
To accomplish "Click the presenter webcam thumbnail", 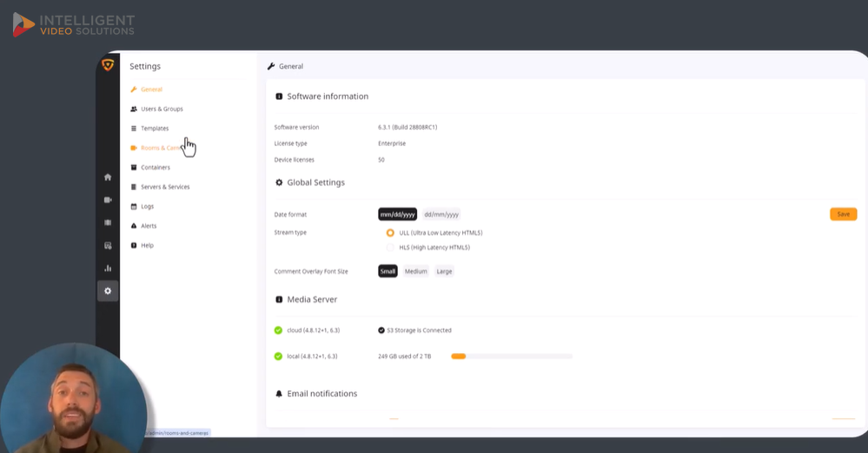I will [74, 399].
